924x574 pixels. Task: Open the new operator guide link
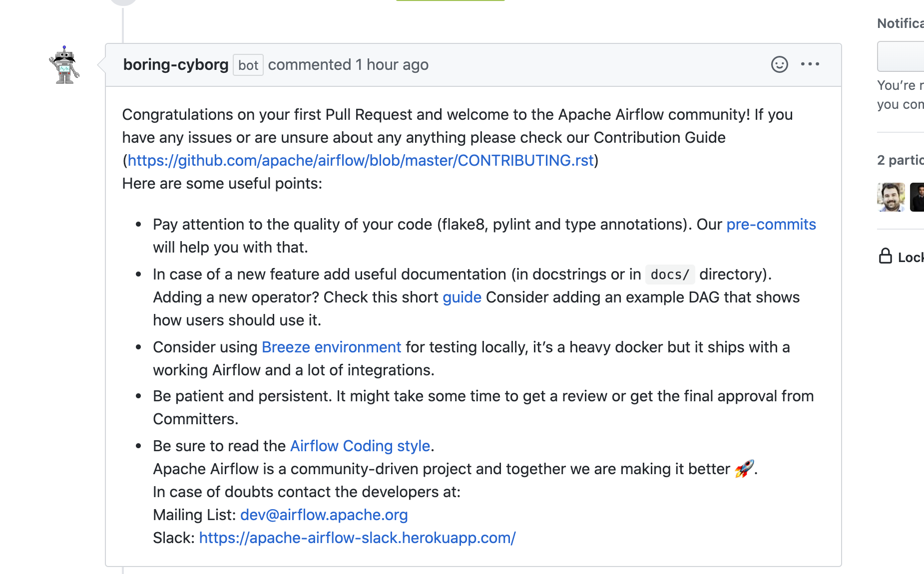(462, 297)
